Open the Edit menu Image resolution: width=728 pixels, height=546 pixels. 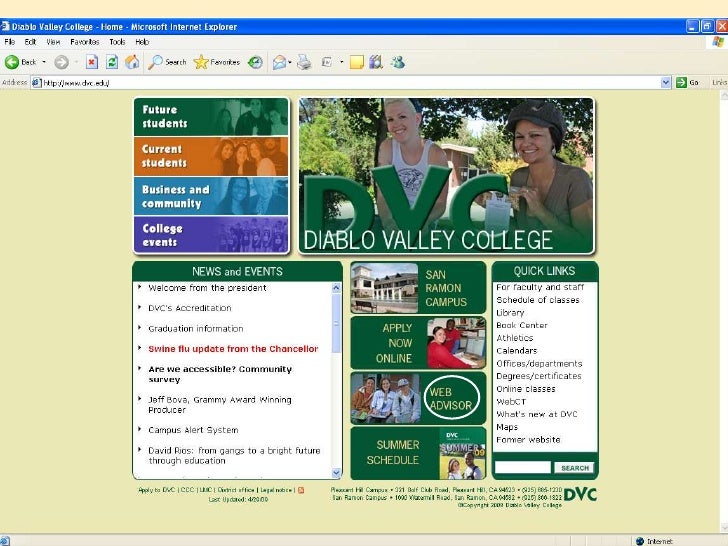pos(30,42)
